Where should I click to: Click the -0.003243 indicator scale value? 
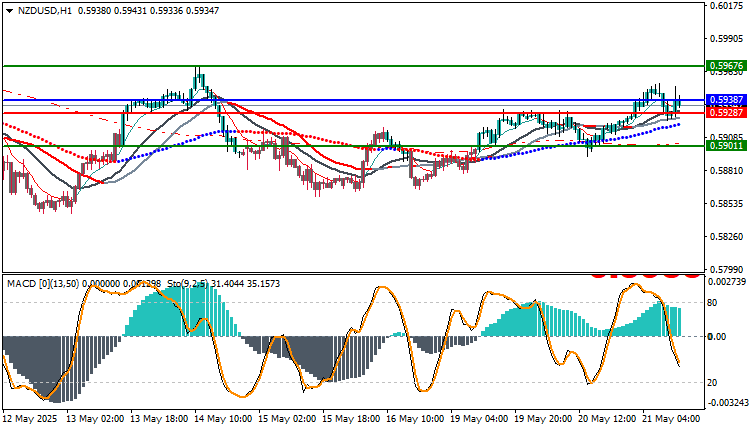[726, 403]
